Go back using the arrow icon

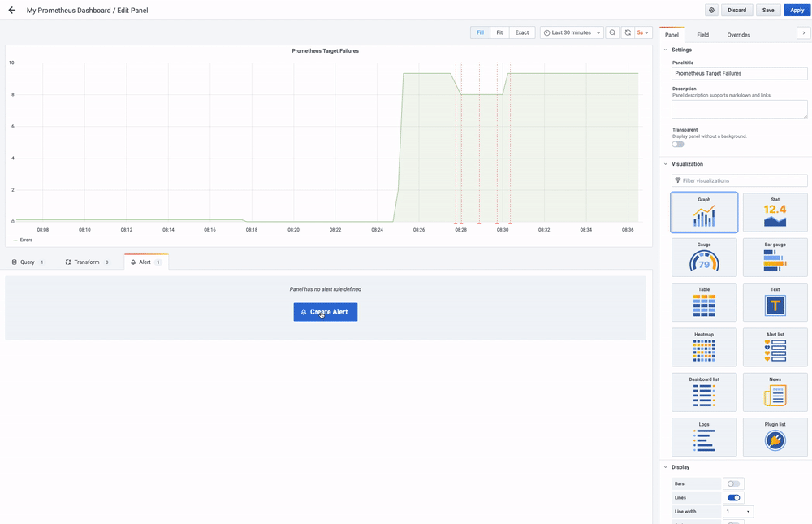[x=12, y=10]
